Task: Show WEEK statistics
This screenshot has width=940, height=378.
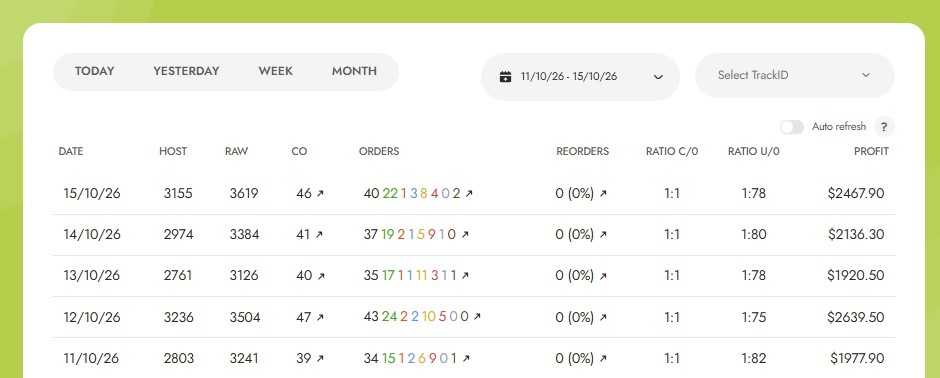Action: [x=276, y=71]
